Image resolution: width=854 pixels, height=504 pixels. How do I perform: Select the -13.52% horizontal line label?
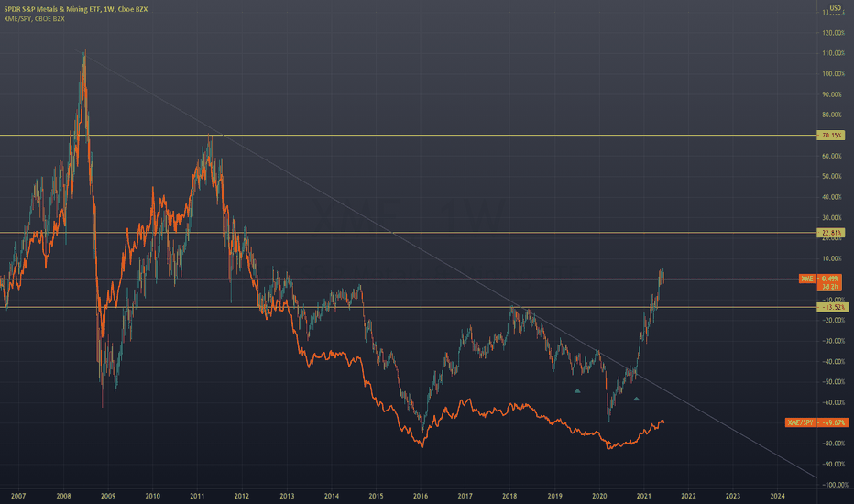click(x=832, y=307)
